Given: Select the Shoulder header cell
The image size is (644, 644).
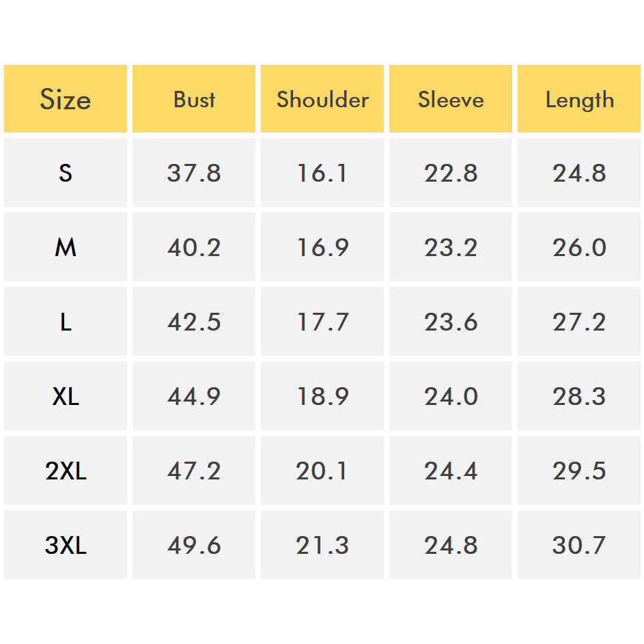Looking at the screenshot, I should (x=322, y=100).
